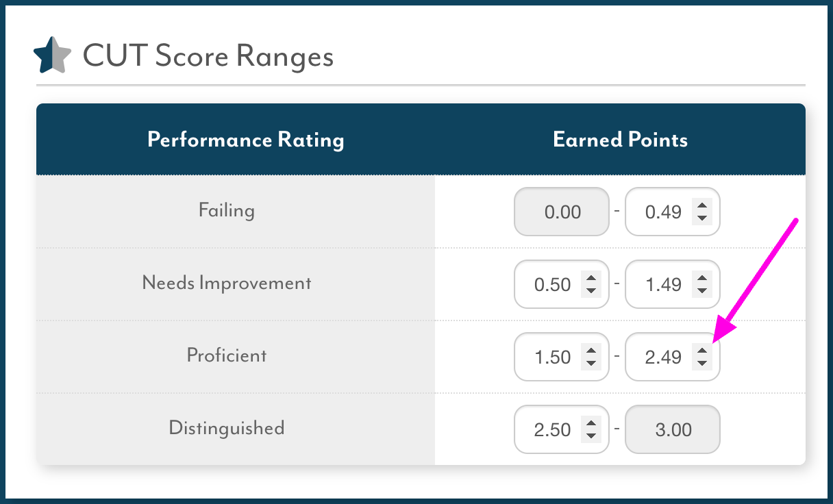833x504 pixels.
Task: Decrease Failing upper limit with down arrow
Action: pyautogui.click(x=701, y=218)
